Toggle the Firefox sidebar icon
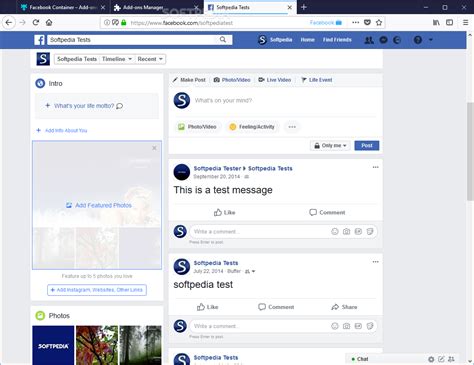 449,22
